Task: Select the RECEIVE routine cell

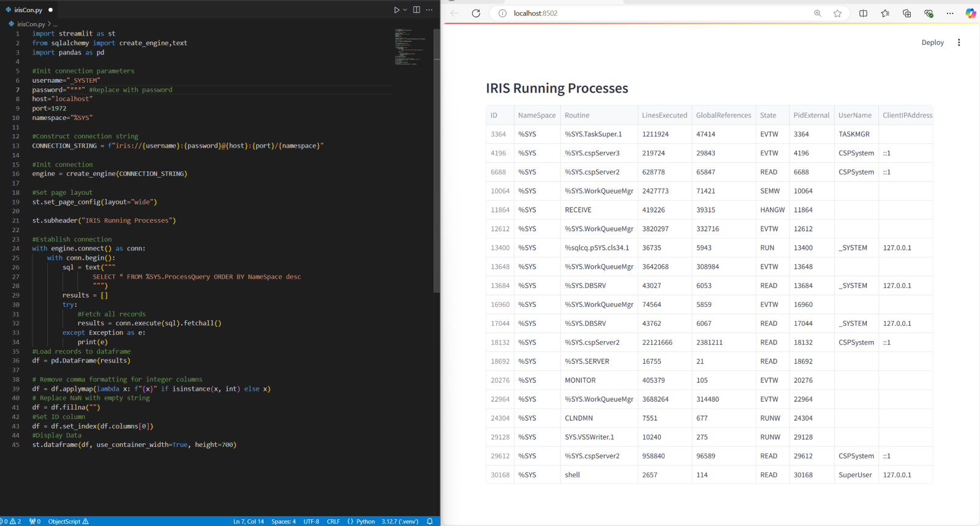Action: click(x=599, y=210)
